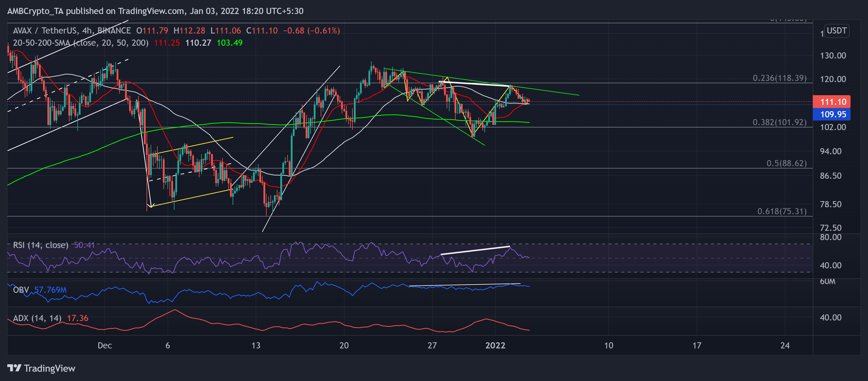Viewport: 868px width, 381px height.
Task: Click the Dec date label on time axis
Action: (x=104, y=345)
